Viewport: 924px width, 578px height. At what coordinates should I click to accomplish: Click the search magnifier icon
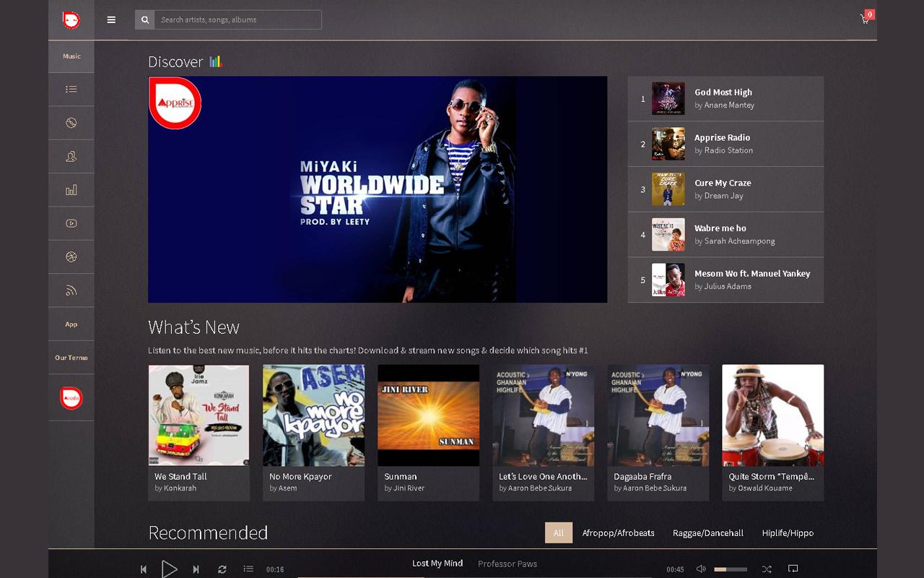coord(144,20)
